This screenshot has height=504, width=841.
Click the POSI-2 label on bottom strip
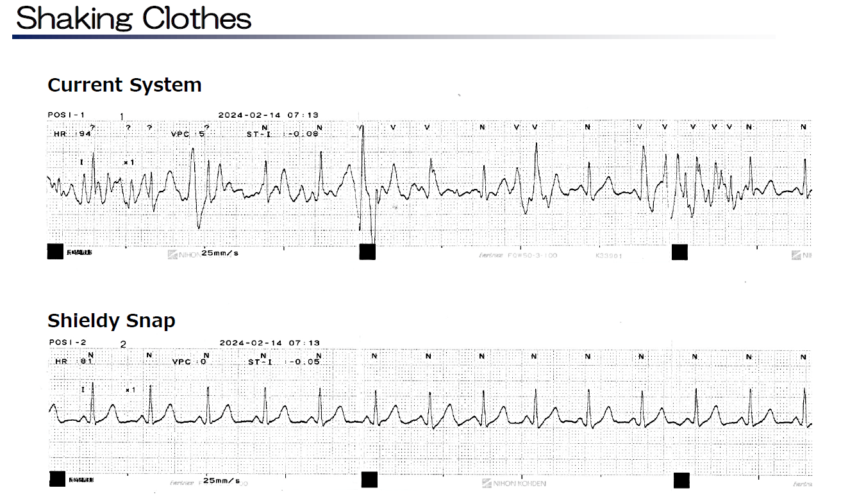pos(67,343)
